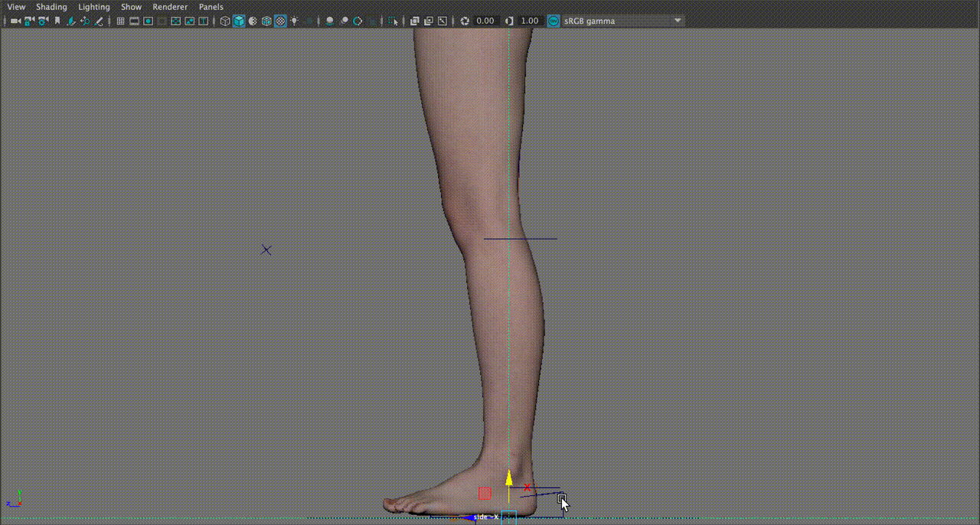Click the exposure value field showing 0.00
Image resolution: width=980 pixels, height=525 pixels.
coord(485,21)
